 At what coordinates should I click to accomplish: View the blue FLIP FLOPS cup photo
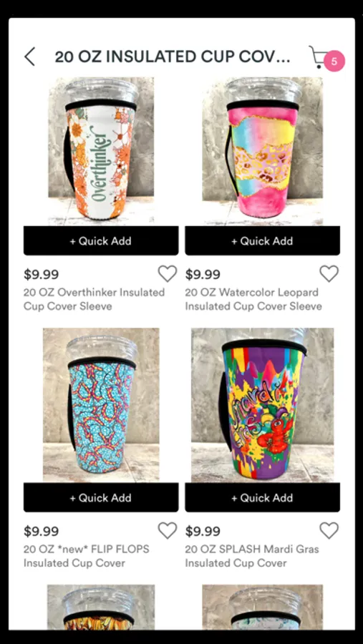coord(101,405)
